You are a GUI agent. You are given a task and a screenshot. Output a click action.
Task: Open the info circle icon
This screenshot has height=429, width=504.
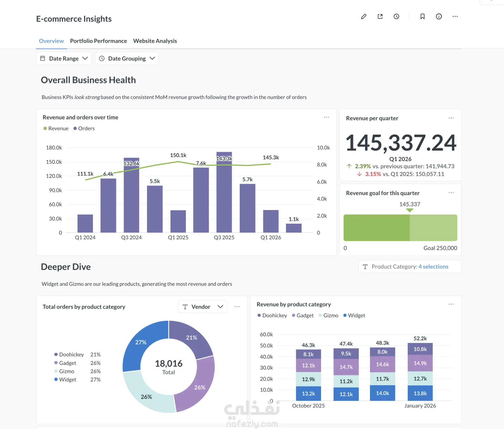(439, 17)
